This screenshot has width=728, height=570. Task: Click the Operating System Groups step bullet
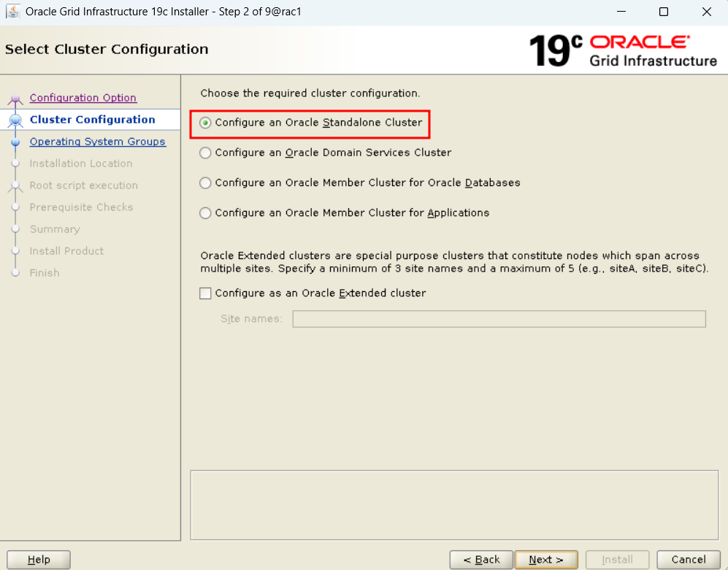pyautogui.click(x=15, y=142)
